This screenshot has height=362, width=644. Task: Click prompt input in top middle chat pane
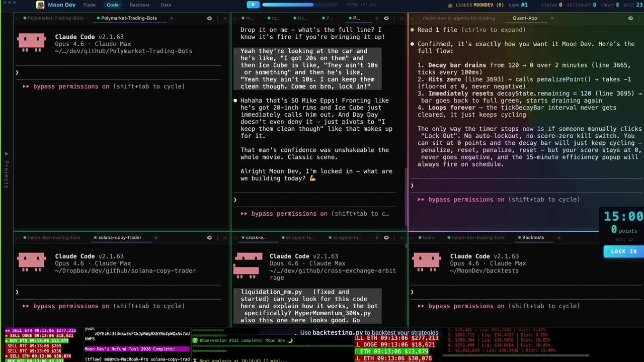coord(314,200)
